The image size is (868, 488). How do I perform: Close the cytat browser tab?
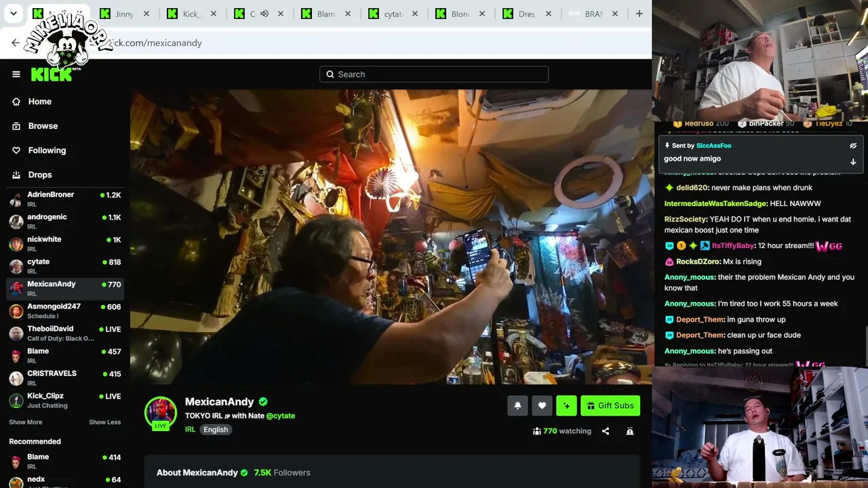(x=414, y=14)
